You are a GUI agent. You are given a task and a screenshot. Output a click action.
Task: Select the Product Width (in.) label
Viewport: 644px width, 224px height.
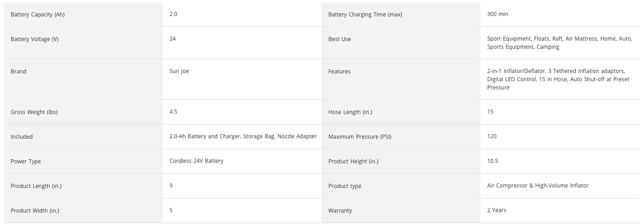point(35,211)
